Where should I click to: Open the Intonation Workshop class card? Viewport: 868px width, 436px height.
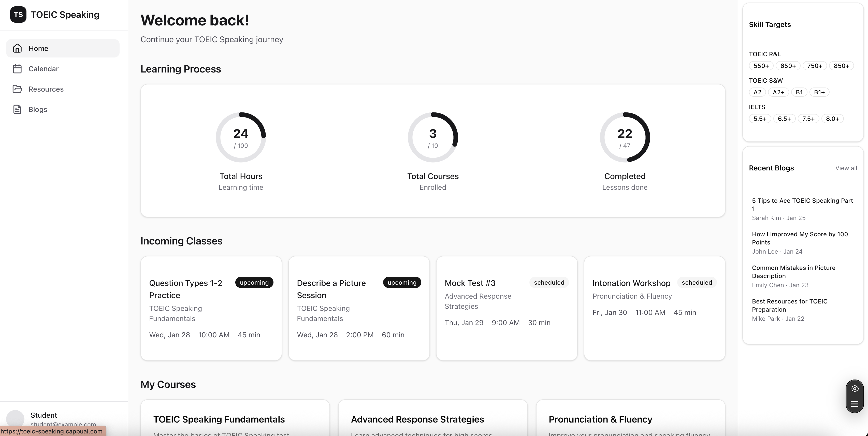pos(654,308)
